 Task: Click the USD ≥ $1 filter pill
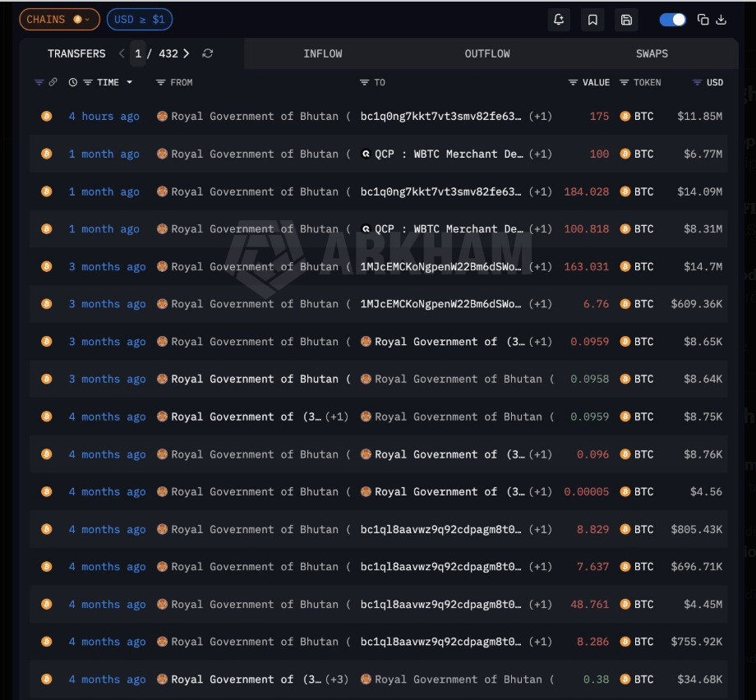point(140,19)
